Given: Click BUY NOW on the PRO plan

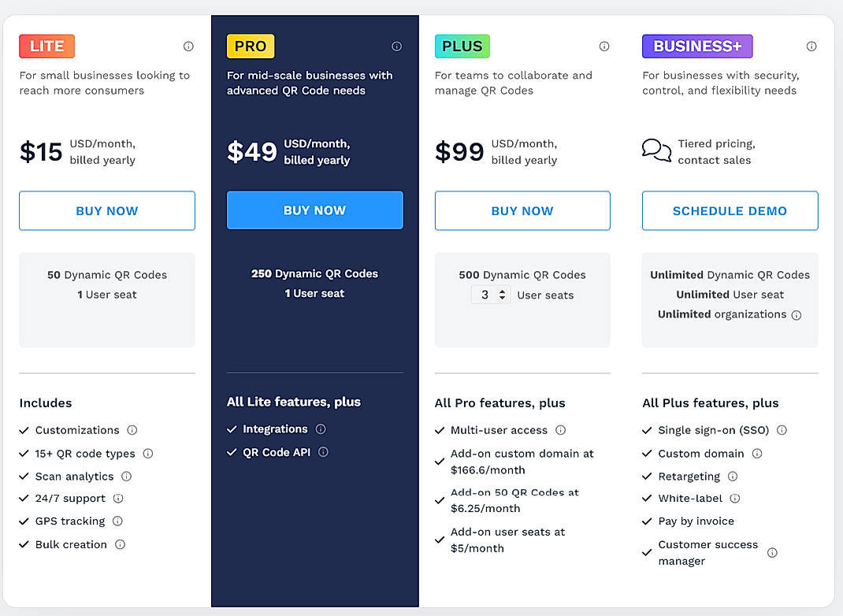Looking at the screenshot, I should click(x=314, y=210).
